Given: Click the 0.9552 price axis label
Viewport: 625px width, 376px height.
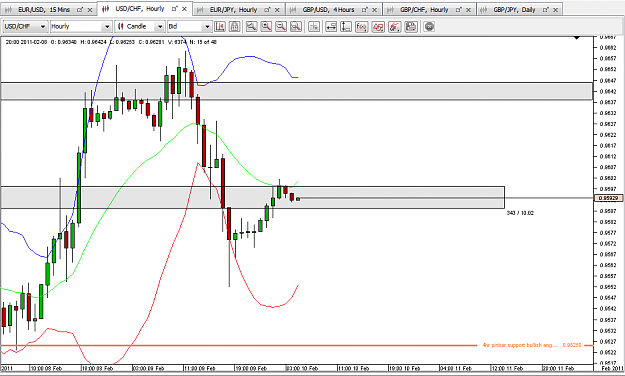Looking at the screenshot, I should 608,287.
